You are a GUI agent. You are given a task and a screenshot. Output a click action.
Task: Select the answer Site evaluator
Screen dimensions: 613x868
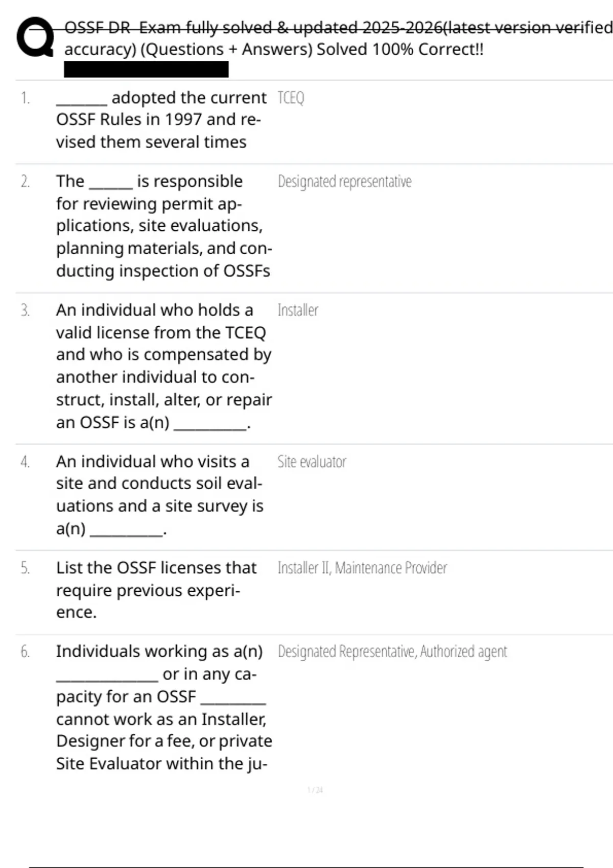coord(312,462)
